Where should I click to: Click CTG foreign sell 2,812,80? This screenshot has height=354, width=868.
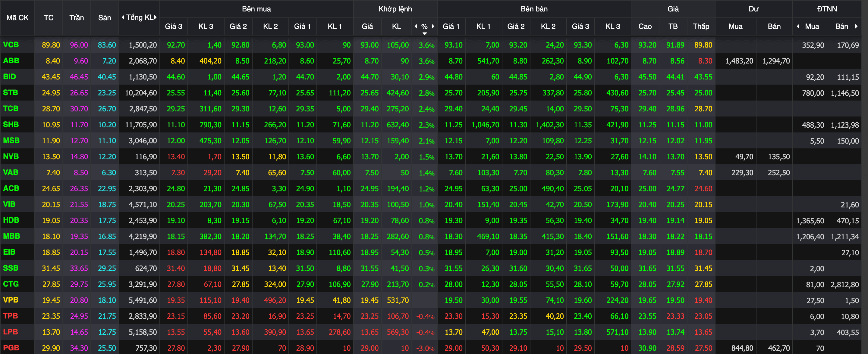pyautogui.click(x=845, y=284)
